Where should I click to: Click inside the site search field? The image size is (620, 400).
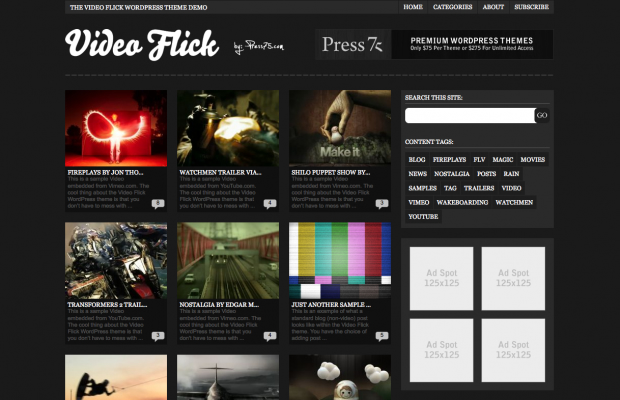470,115
